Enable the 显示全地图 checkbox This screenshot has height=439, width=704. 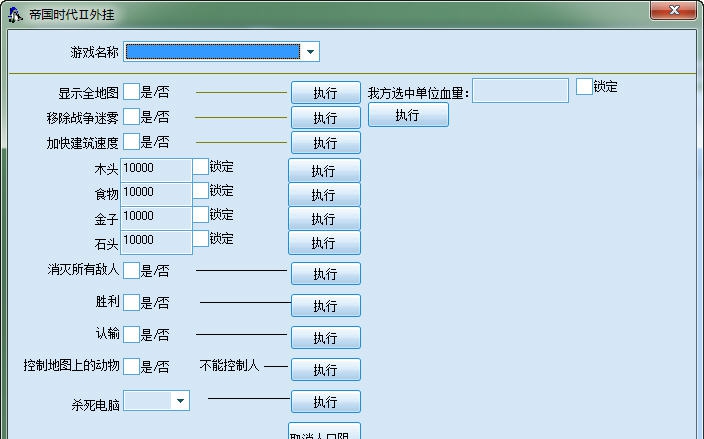pos(131,92)
